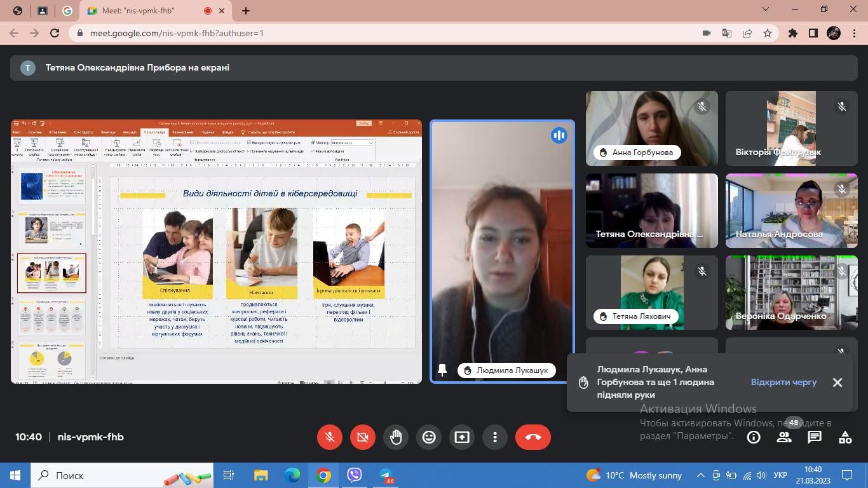Select Анна Горбунова's video thumbnail
The height and width of the screenshot is (488, 868).
tap(651, 128)
